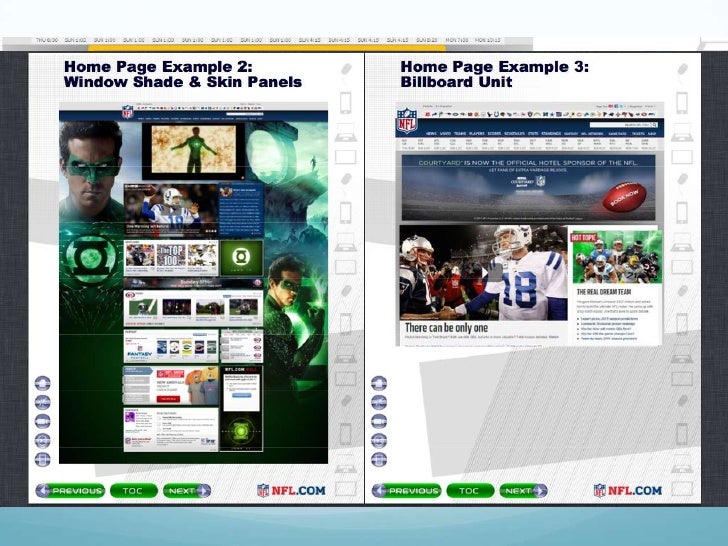Select THU 8:30 in the schedule strip
Screen dimensions: 728x546
[x=47, y=40]
